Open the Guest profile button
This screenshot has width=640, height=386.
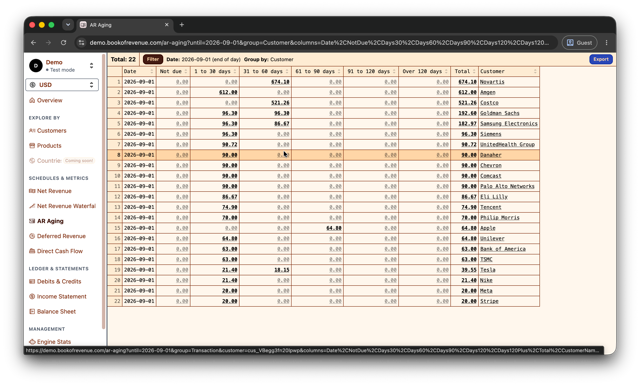579,42
